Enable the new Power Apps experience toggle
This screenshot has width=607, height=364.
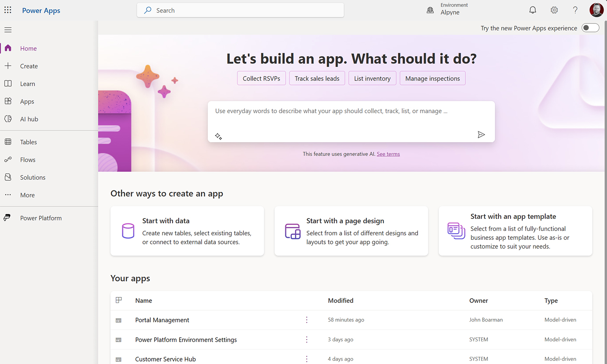coord(590,28)
